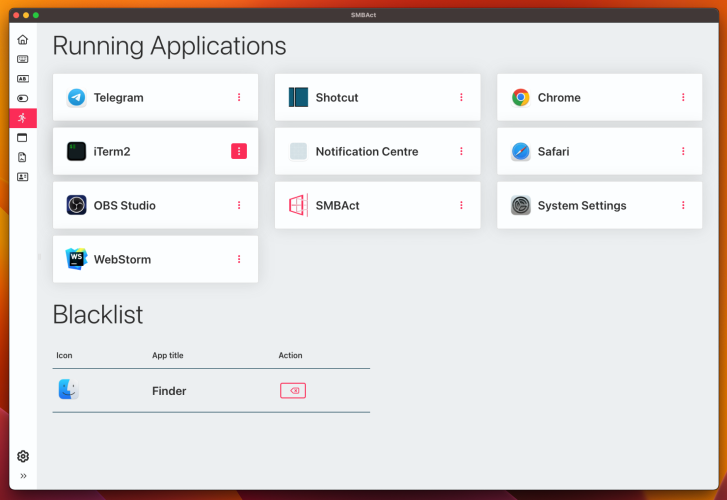Open the Shotcut three-dot menu
Screen dimensions: 727x500
pos(461,97)
